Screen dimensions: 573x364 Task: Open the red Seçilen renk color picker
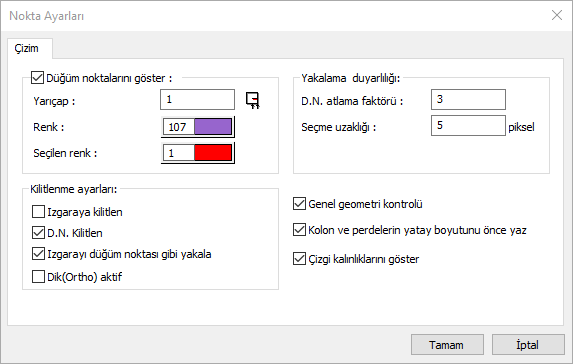tap(213, 153)
